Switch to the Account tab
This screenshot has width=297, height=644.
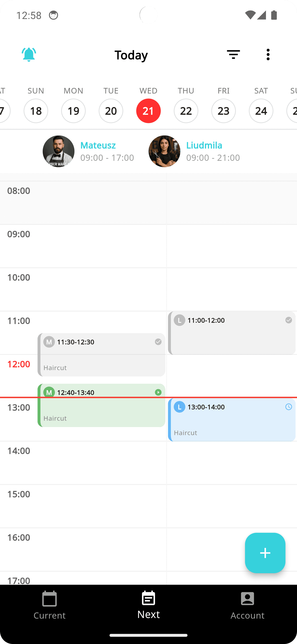[247, 605]
